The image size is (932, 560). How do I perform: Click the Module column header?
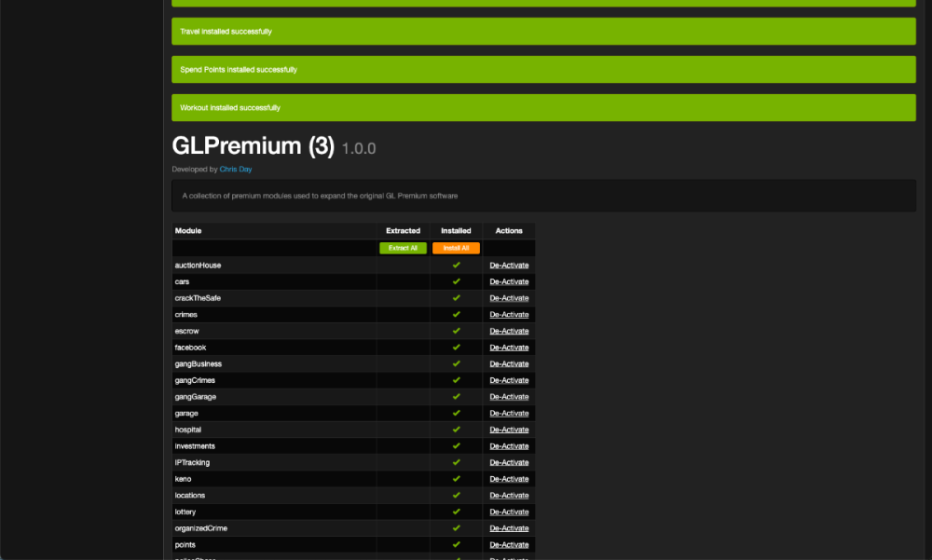188,231
